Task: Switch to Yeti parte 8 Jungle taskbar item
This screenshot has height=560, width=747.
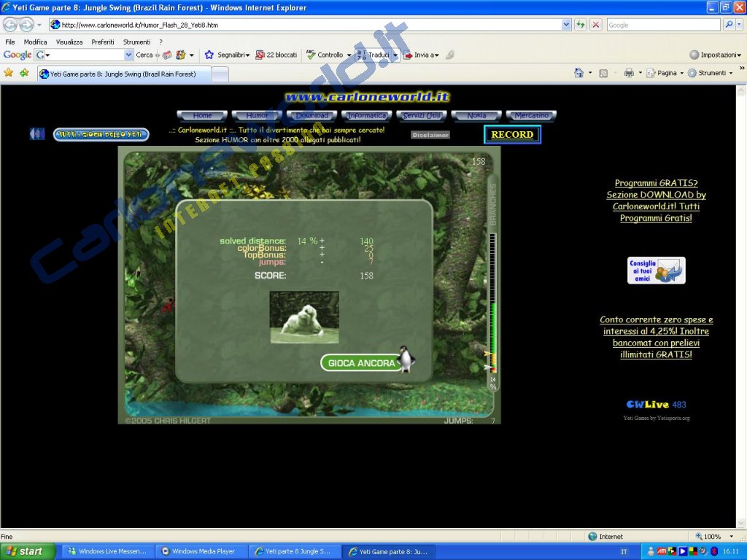Action: tap(295, 551)
